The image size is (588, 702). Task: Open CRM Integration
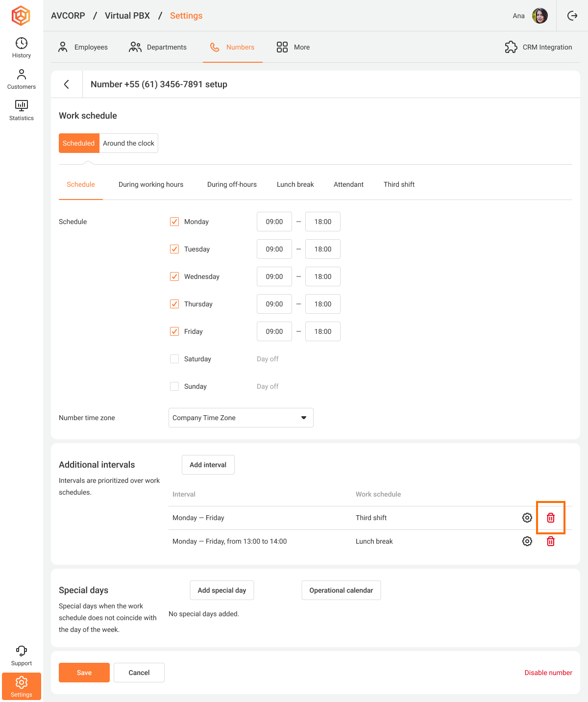[539, 47]
